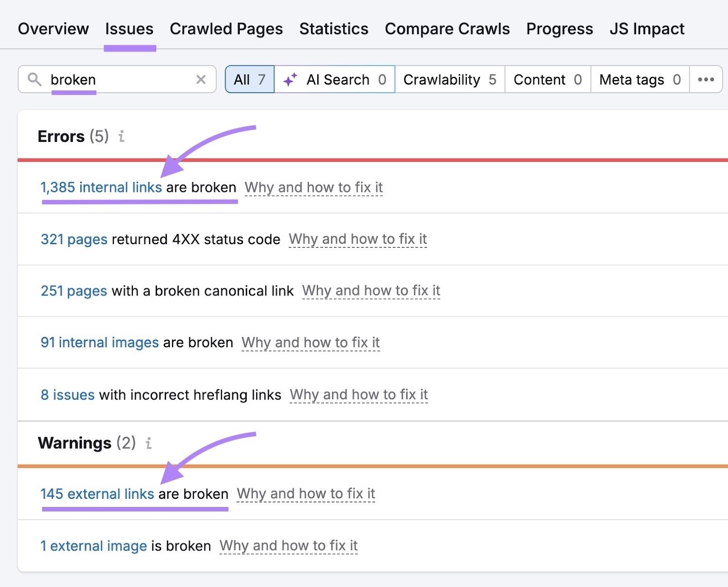View info about the Errors section

121,137
